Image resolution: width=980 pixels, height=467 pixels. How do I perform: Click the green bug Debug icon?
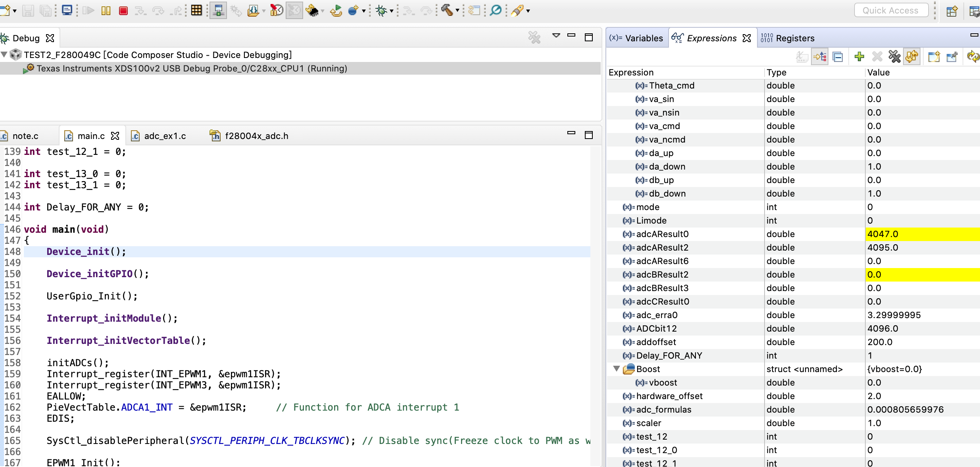[x=381, y=11]
